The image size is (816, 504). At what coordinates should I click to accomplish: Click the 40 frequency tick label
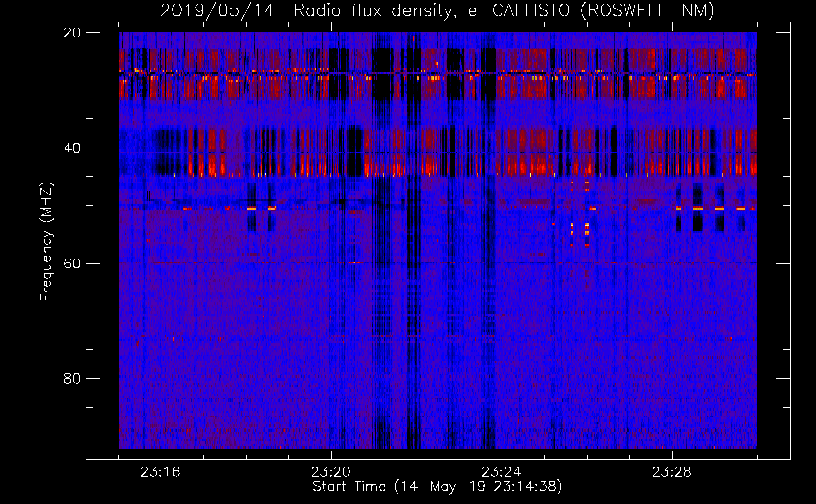[x=72, y=148]
